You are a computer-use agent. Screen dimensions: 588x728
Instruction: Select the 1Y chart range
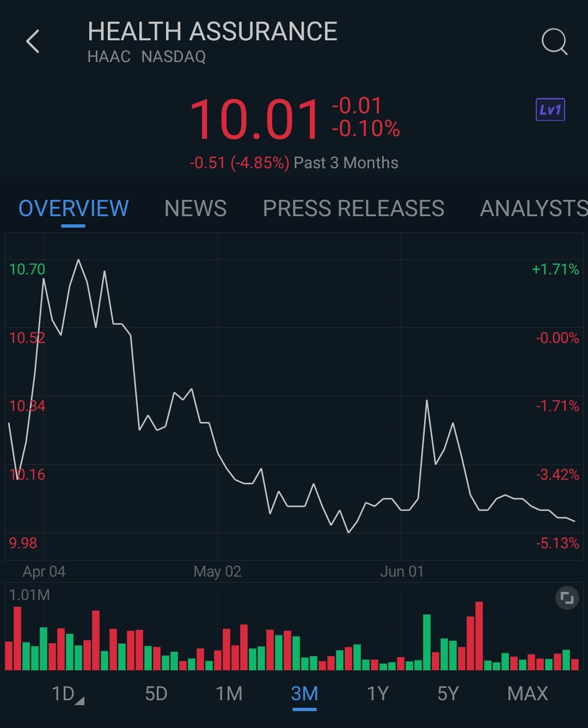[377, 694]
